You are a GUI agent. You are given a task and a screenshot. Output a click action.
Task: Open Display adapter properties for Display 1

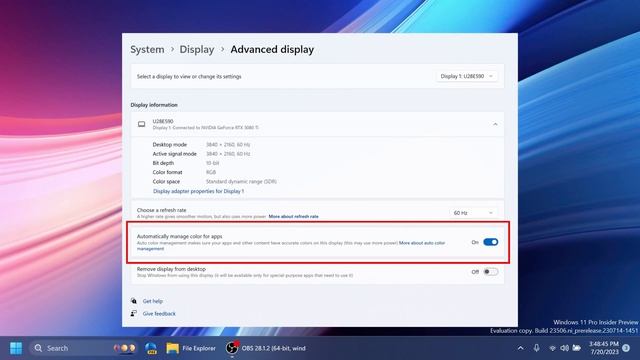coord(198,191)
